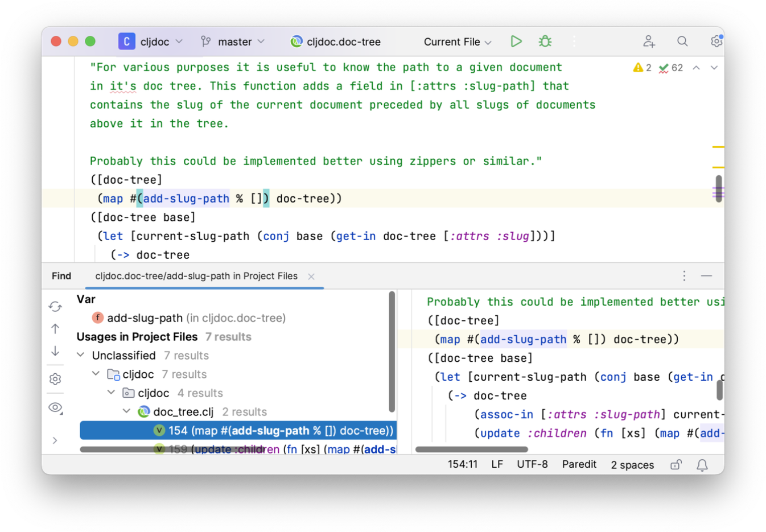Click add-slug-path in the editor line
Image resolution: width=766 pixels, height=532 pixels.
click(x=186, y=199)
